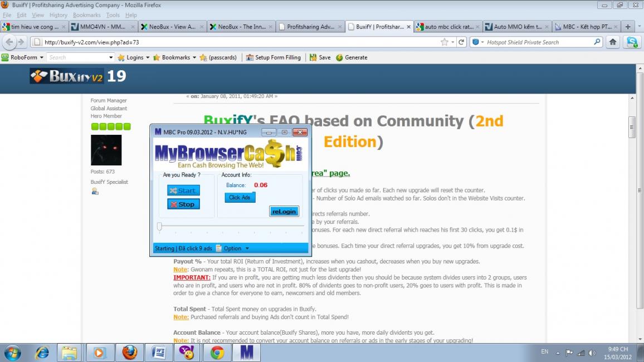Click the Stop button in MBC Pro
This screenshot has height=362, width=644.
[x=183, y=204]
